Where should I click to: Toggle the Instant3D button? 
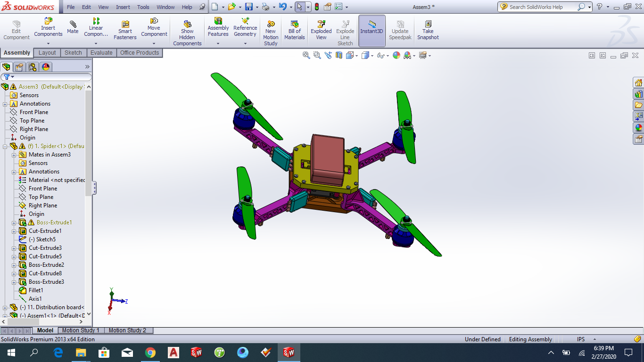(x=372, y=31)
